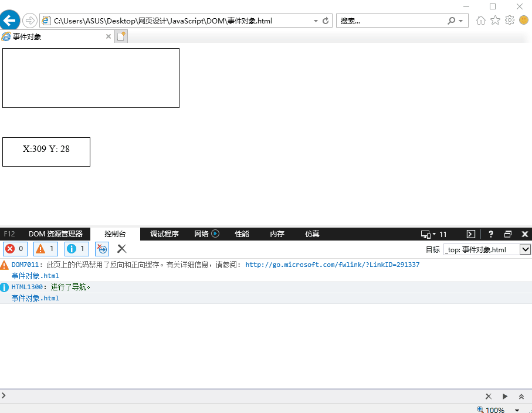Image resolution: width=532 pixels, height=413 pixels.
Task: Click the large empty bordered box
Action: coord(91,78)
